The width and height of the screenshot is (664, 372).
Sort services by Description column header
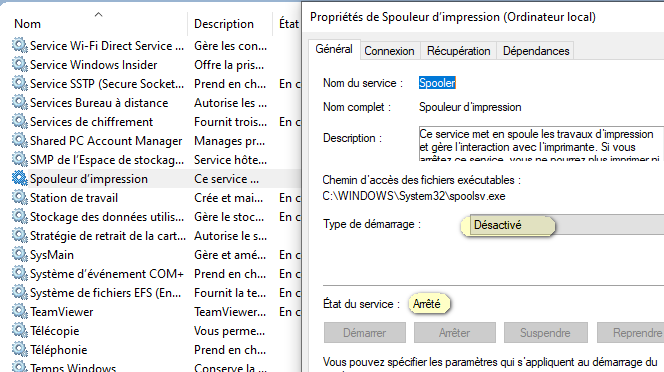click(x=224, y=24)
